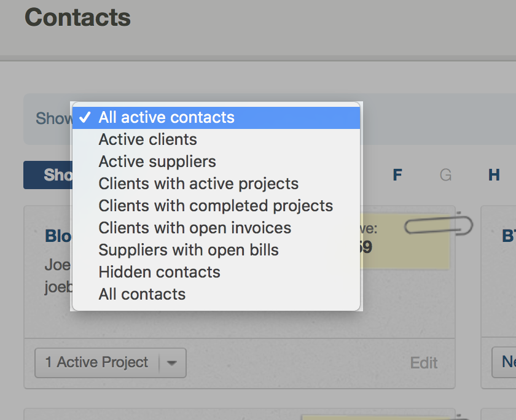Screen dimensions: 516x420
Task: Jump to contacts starting with F
Action: pyautogui.click(x=397, y=175)
